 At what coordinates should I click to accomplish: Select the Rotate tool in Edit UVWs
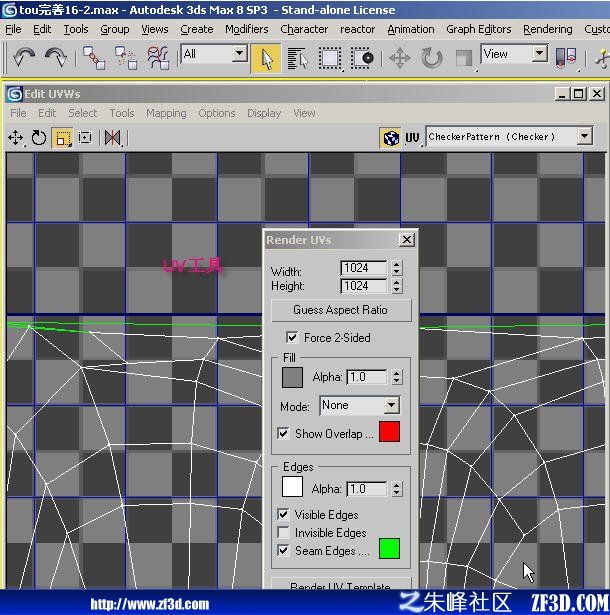pos(39,138)
